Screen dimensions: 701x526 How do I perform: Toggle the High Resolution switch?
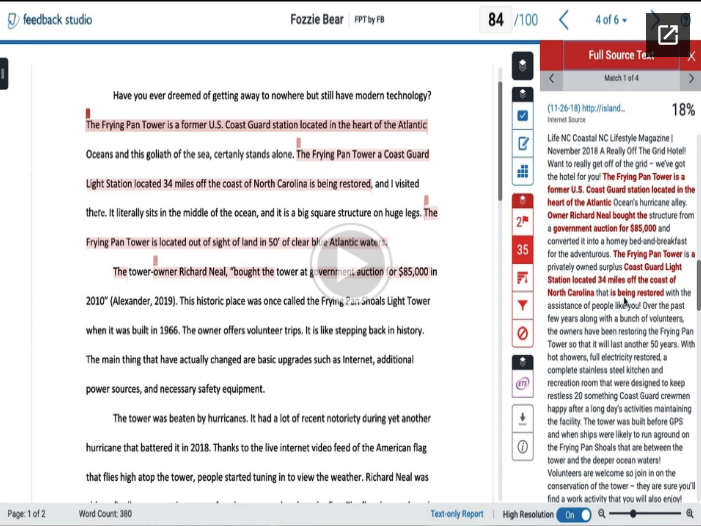(x=574, y=515)
